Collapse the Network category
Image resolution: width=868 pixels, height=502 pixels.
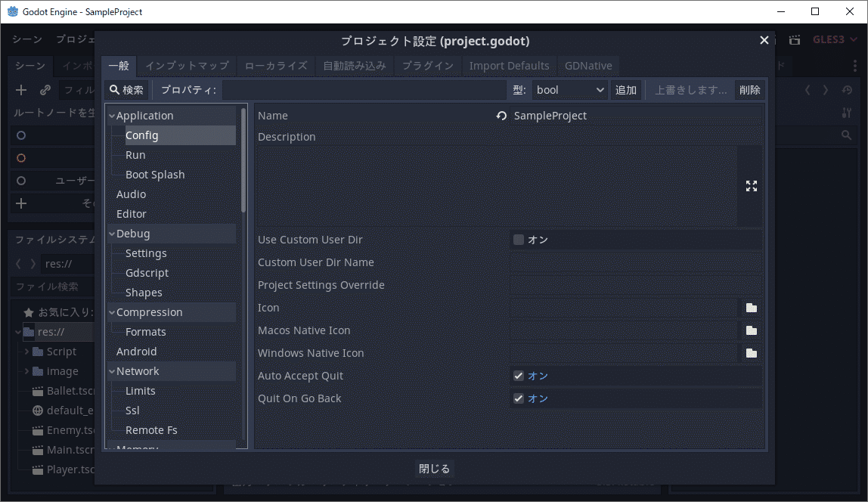pos(112,371)
